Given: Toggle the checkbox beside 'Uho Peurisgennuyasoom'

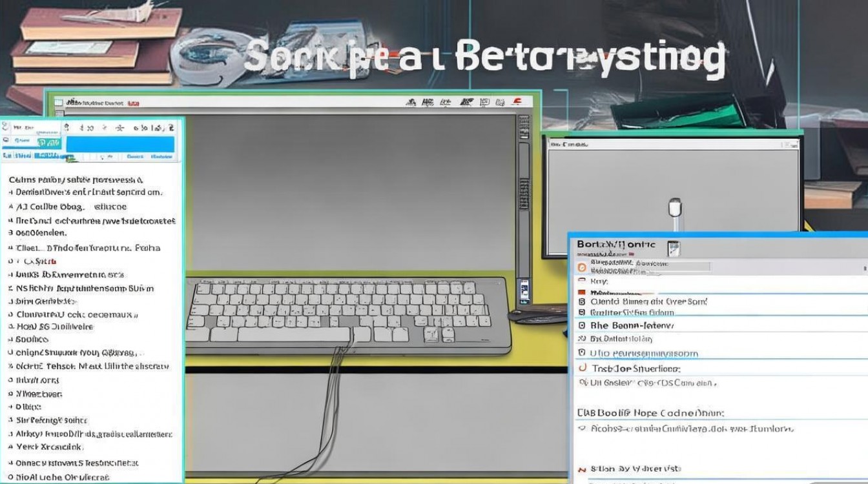Looking at the screenshot, I should (x=582, y=353).
